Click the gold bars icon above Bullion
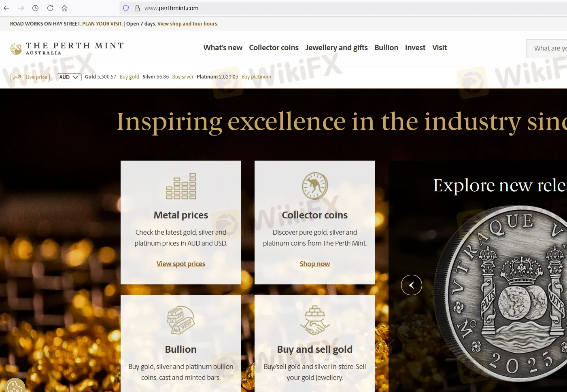The height and width of the screenshot is (392, 567). 181,320
